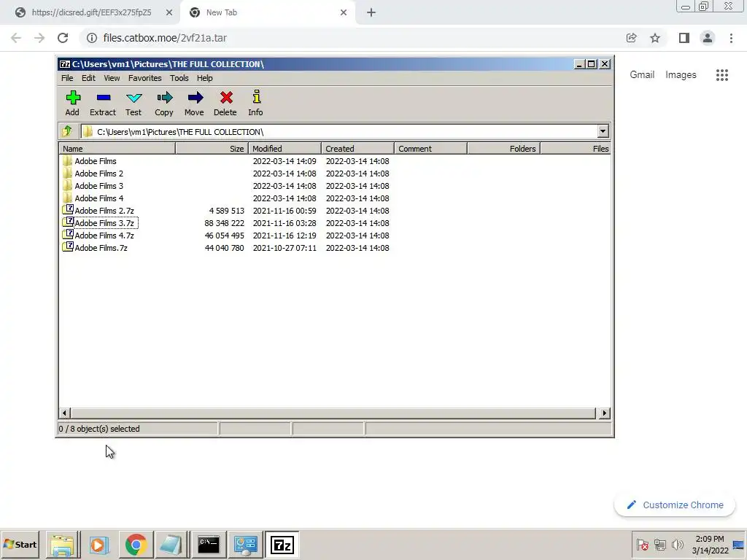Viewport: 747px width, 560px height.
Task: Select the Adobe Films 2.7z archive icon
Action: (68, 210)
